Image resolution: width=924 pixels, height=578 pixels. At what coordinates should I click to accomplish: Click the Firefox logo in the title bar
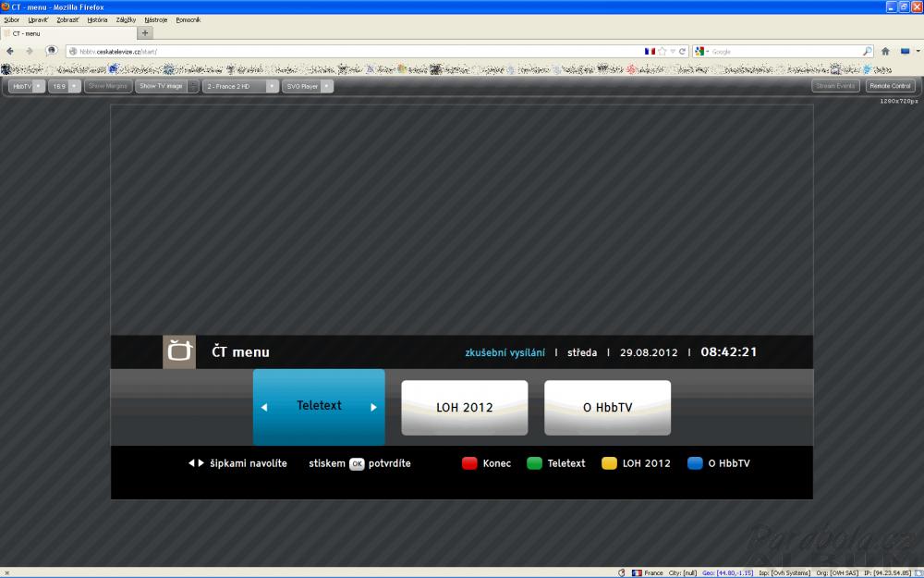[x=6, y=7]
